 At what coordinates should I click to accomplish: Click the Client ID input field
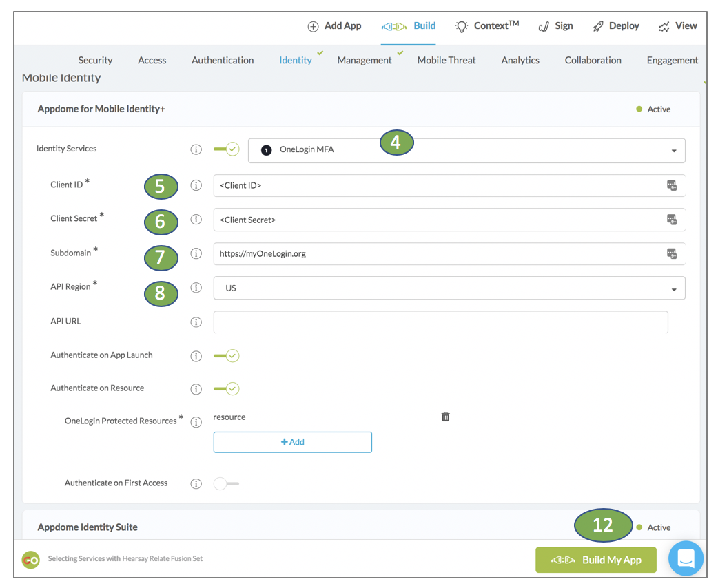click(x=449, y=185)
